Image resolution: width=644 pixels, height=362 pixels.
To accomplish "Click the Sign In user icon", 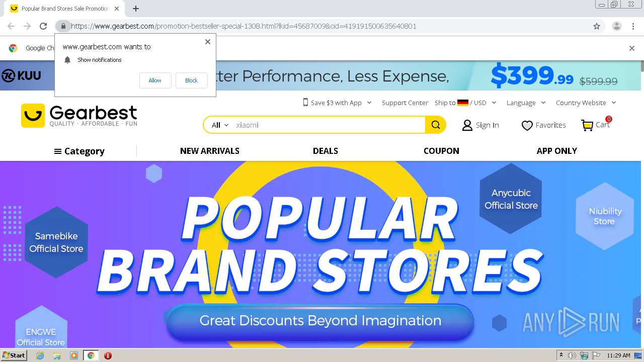I will [467, 125].
